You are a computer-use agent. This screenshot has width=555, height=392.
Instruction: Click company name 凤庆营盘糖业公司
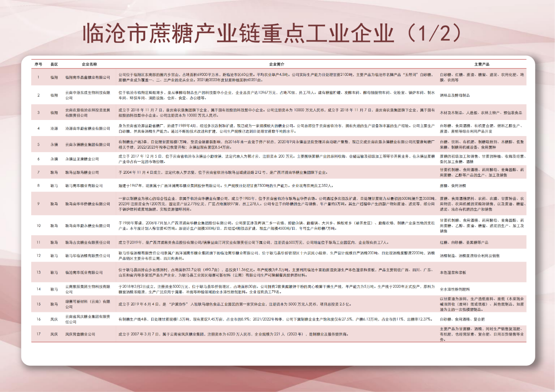(80, 334)
